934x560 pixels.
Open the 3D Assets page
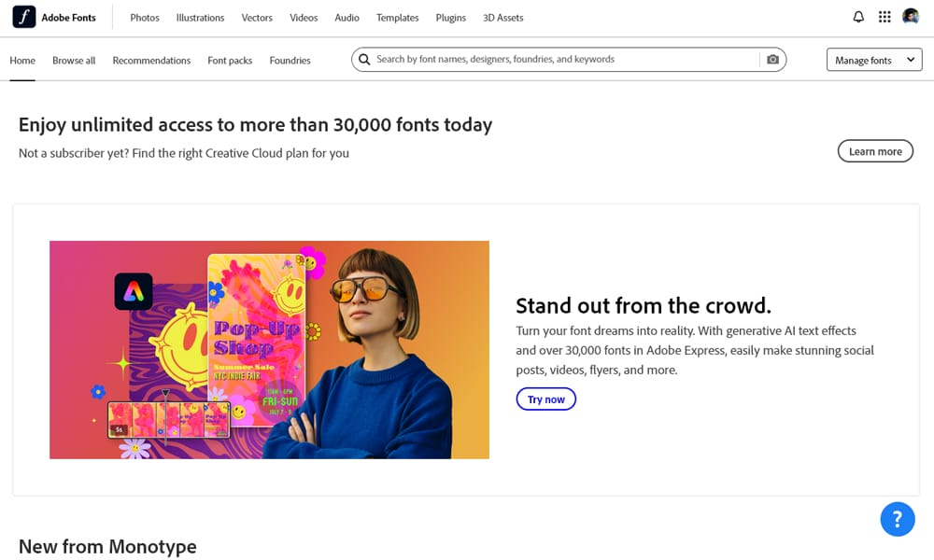[x=502, y=17]
